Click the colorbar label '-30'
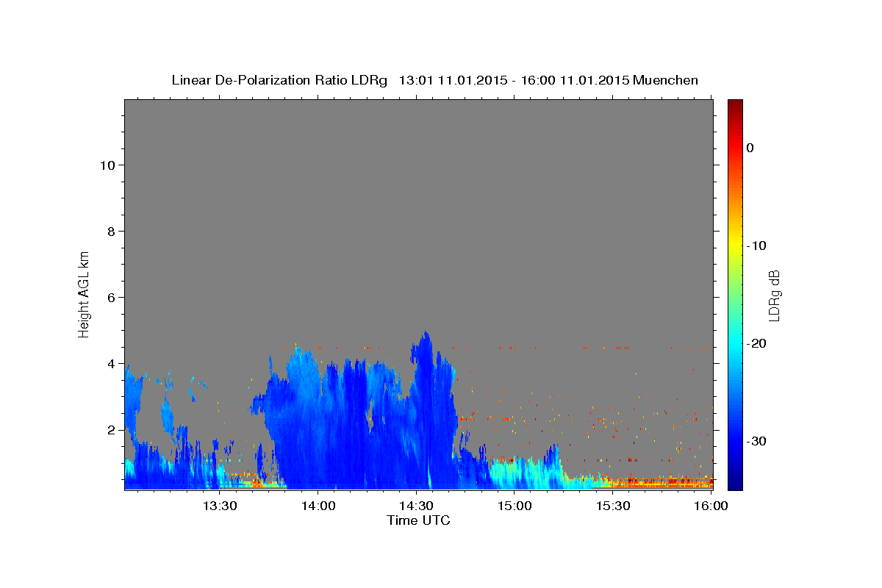 756,441
